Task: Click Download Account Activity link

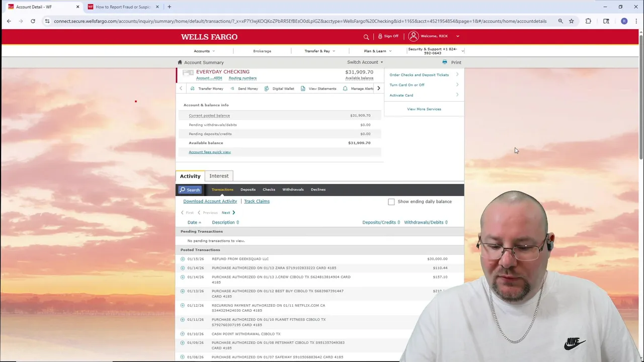Action: coord(210,201)
